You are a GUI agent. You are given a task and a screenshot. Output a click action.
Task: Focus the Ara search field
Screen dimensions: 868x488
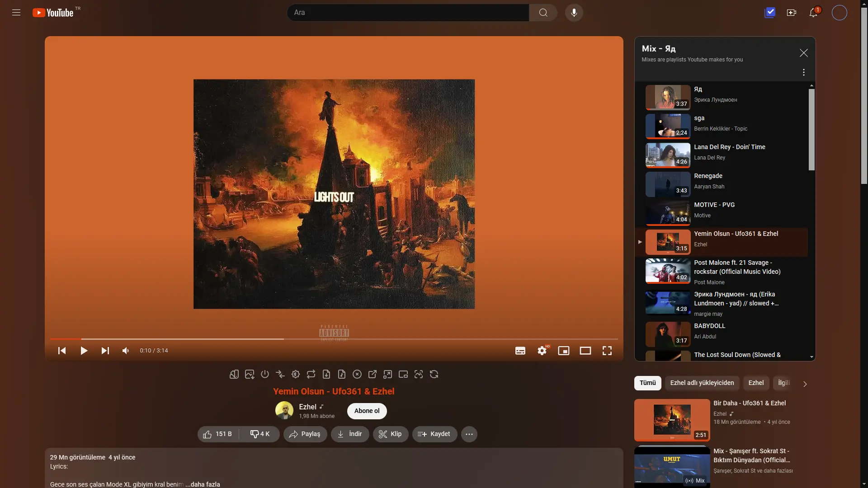click(x=408, y=13)
